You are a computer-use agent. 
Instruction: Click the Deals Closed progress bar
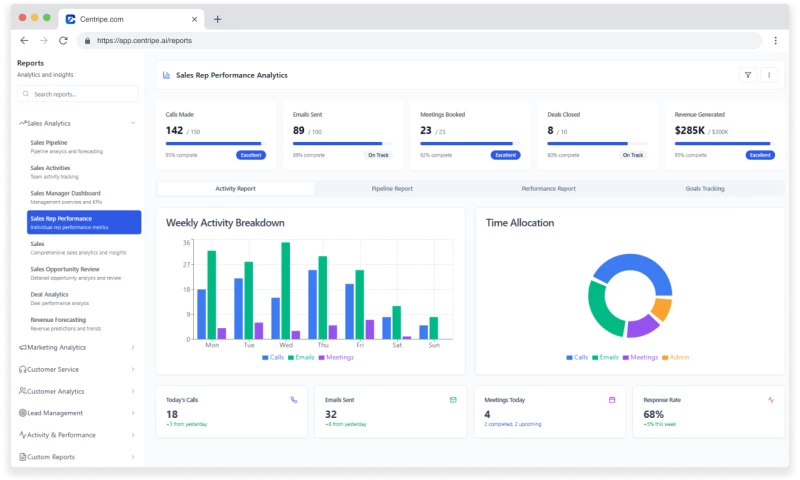pyautogui.click(x=597, y=144)
